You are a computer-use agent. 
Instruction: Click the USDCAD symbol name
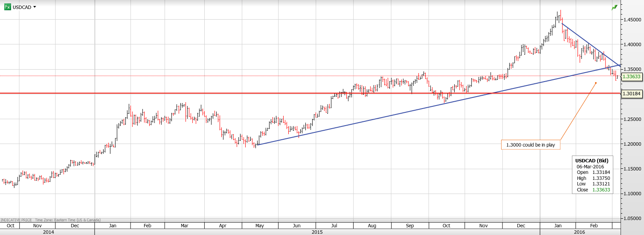(x=22, y=7)
